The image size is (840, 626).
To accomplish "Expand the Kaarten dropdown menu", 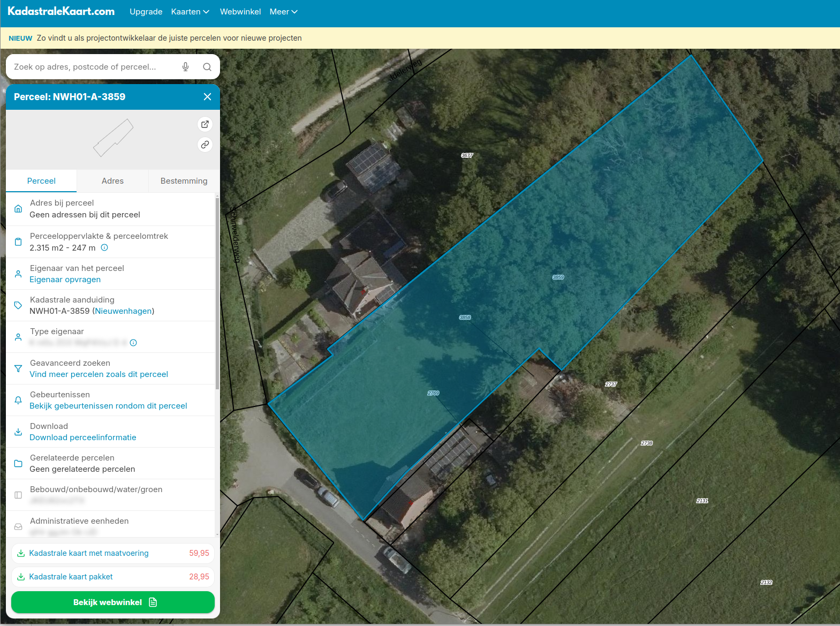I will tap(190, 12).
